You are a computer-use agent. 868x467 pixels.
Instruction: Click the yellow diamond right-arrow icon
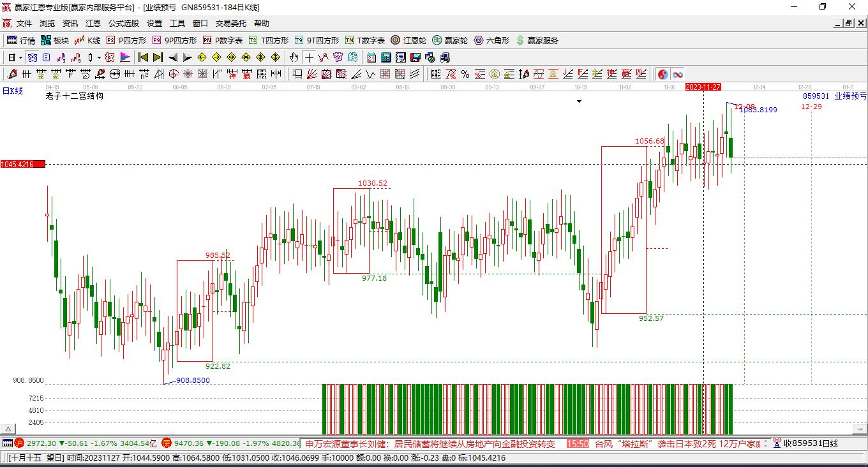(x=216, y=57)
